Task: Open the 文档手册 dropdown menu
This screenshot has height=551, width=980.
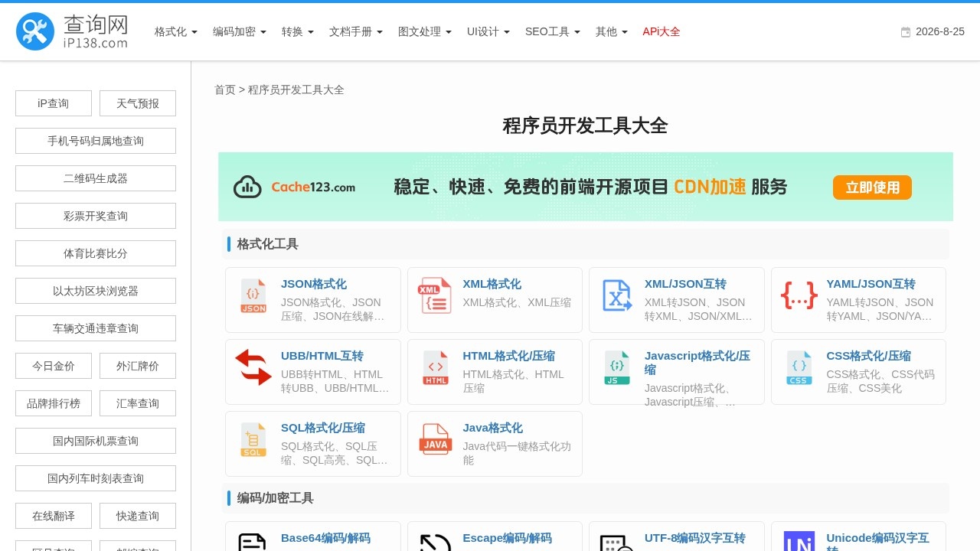Action: (356, 31)
